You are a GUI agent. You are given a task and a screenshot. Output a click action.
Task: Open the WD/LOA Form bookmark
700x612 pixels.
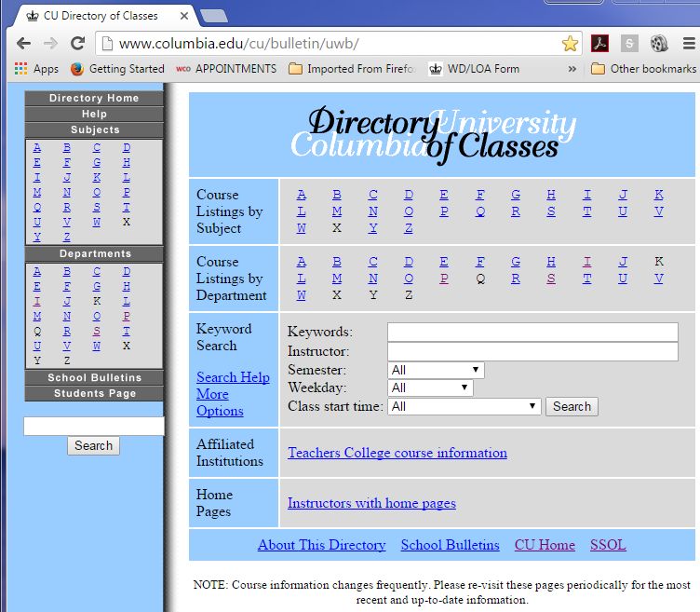(x=474, y=69)
